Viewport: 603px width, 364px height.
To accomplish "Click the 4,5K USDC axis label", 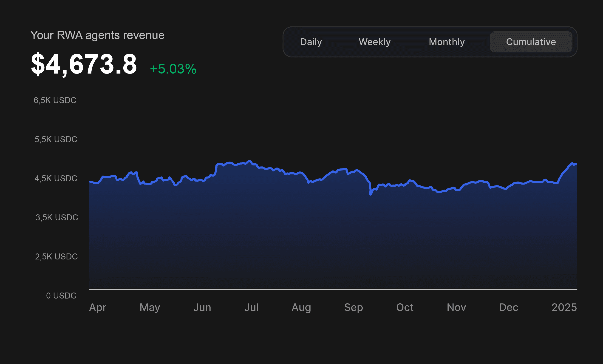I will point(56,179).
